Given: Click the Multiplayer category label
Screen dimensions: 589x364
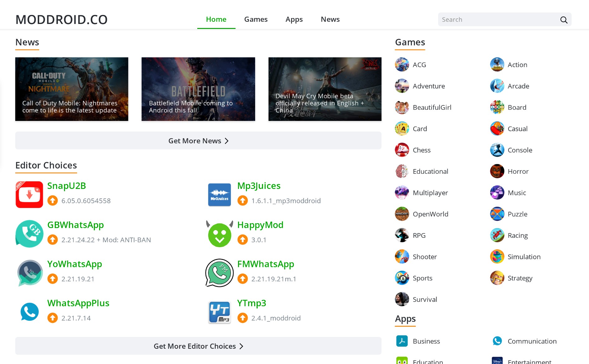Looking at the screenshot, I should pos(430,193).
